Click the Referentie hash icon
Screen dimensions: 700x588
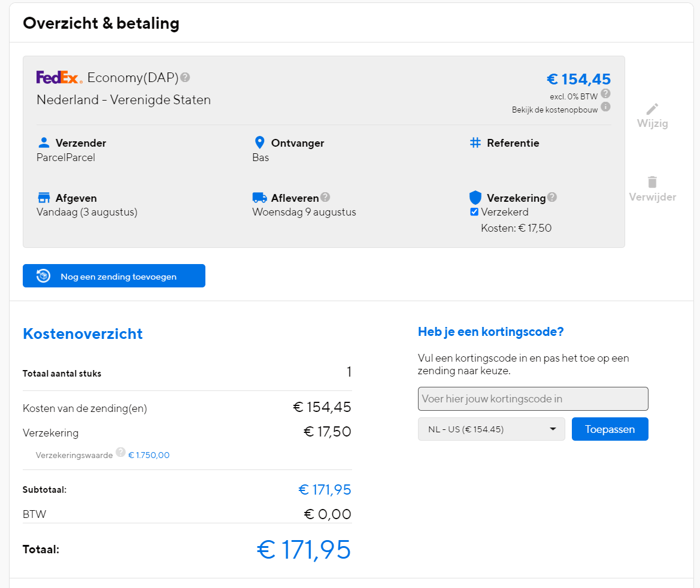pos(475,143)
